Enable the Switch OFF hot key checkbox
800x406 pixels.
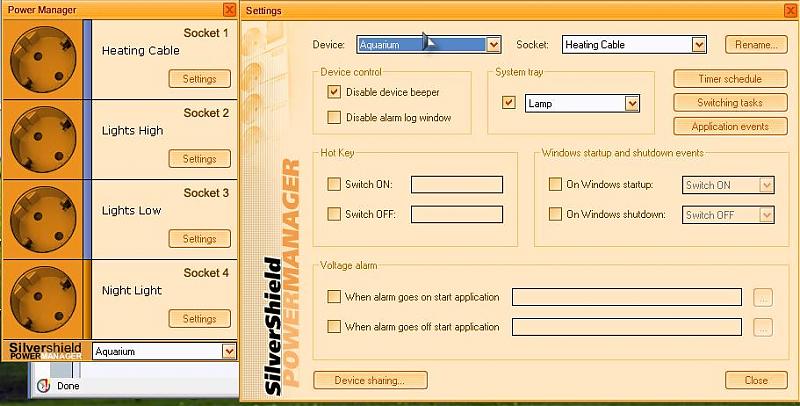click(x=334, y=214)
